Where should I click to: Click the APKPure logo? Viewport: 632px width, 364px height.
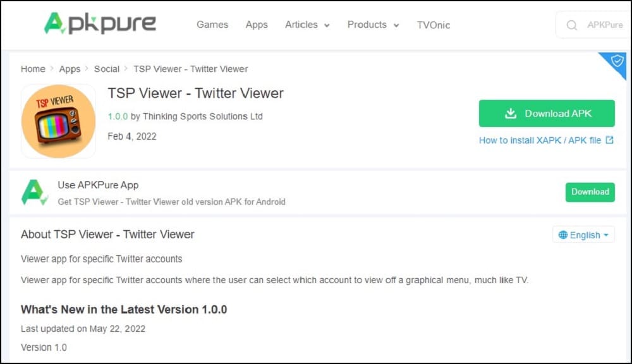[100, 23]
